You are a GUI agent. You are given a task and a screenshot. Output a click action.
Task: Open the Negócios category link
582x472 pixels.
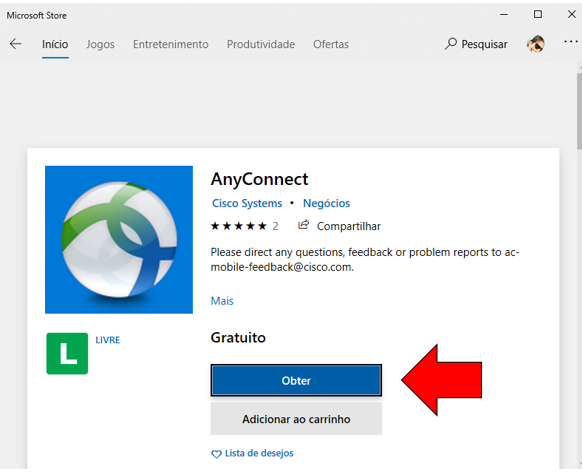click(x=326, y=203)
